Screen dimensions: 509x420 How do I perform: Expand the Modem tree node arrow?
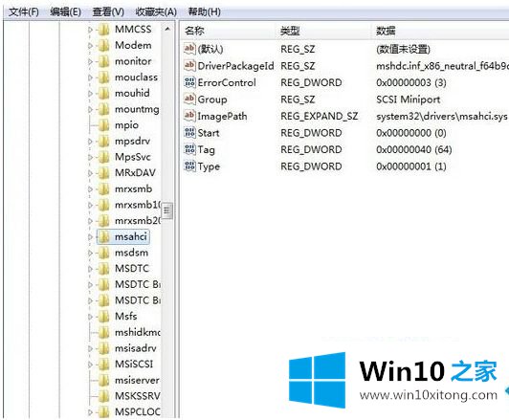pos(90,46)
